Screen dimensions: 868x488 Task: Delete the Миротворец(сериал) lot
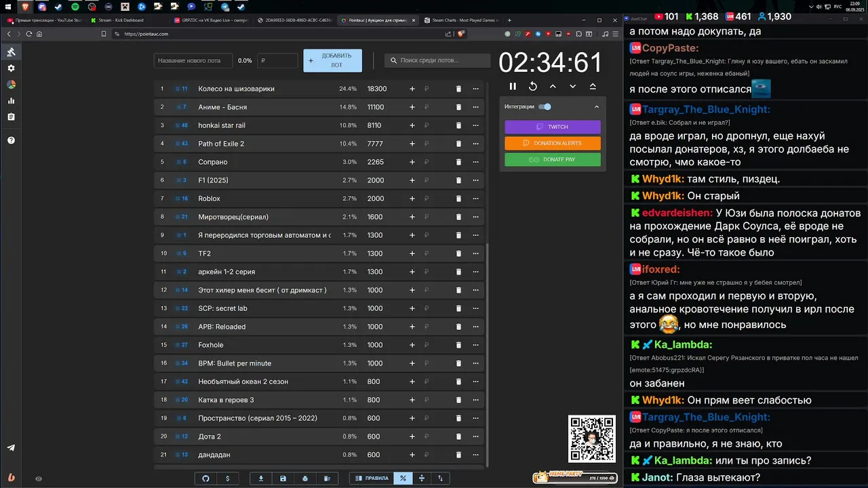(458, 217)
